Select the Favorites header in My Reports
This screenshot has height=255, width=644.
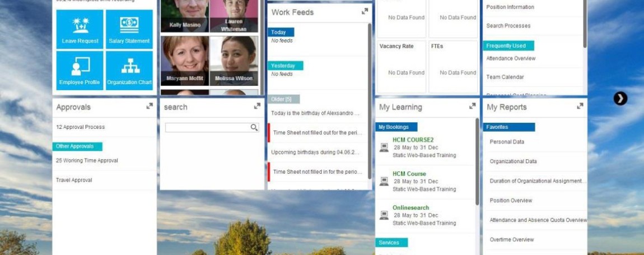click(509, 127)
